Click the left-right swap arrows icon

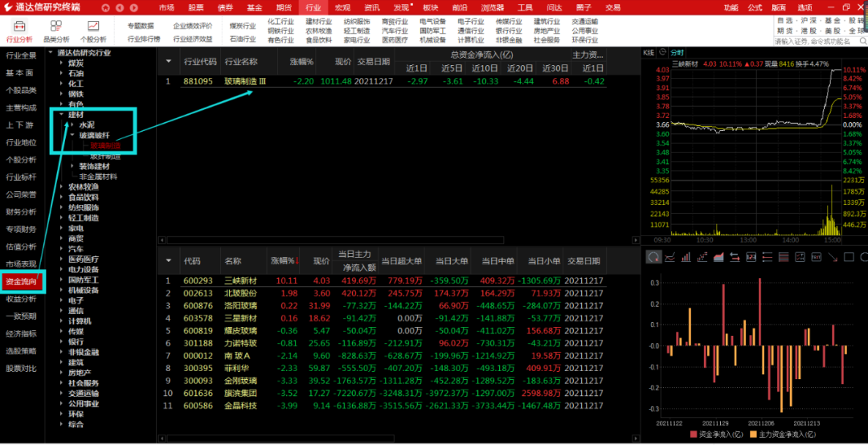point(735,257)
